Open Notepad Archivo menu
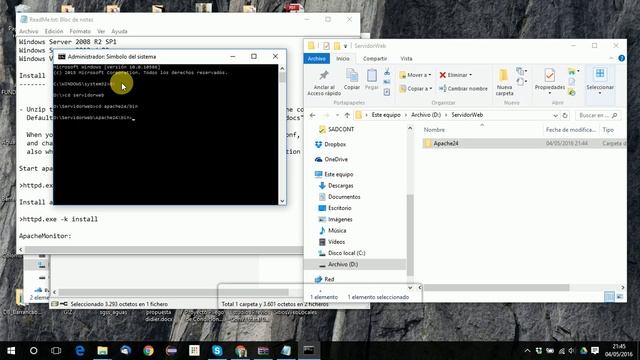The width and height of the screenshot is (640, 360). [29, 31]
